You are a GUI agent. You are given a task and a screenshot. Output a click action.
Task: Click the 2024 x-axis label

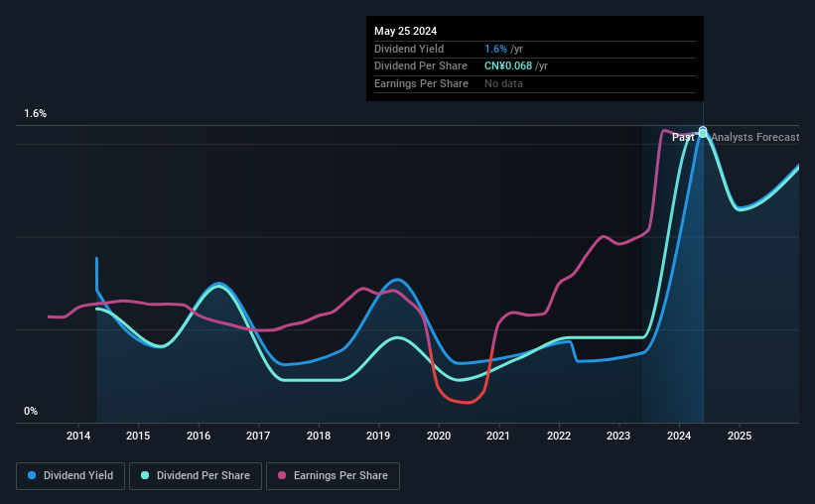click(679, 436)
